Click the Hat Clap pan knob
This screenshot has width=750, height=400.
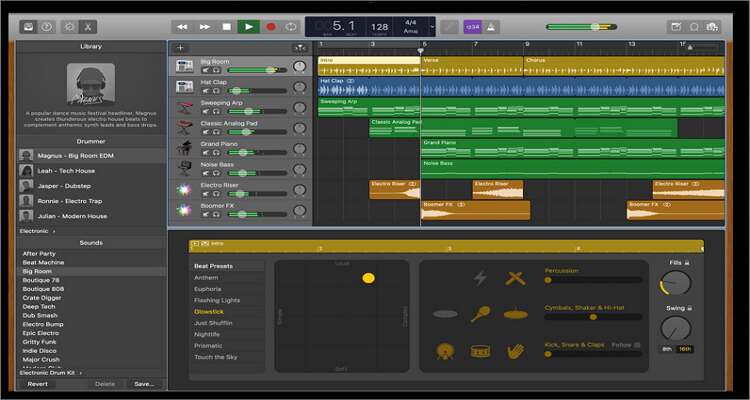[299, 87]
